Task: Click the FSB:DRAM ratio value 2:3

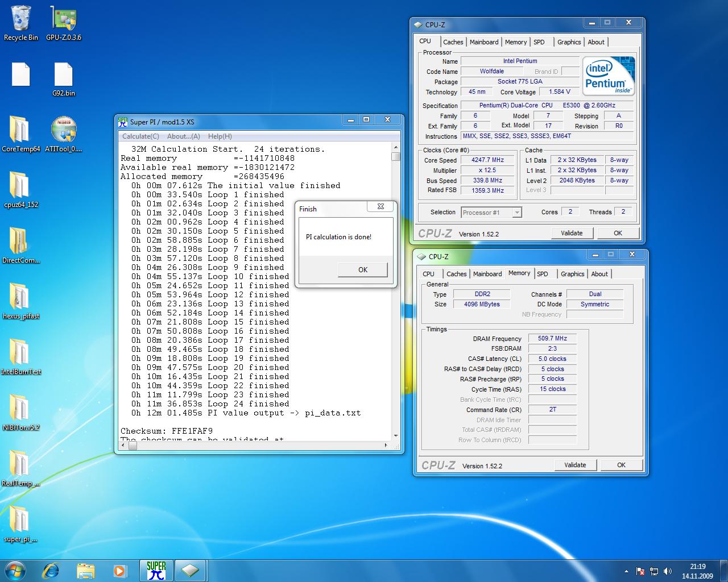Action: click(x=552, y=348)
